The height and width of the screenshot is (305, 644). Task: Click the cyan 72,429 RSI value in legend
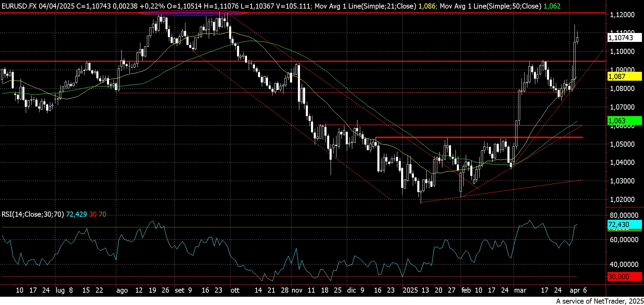[76, 214]
